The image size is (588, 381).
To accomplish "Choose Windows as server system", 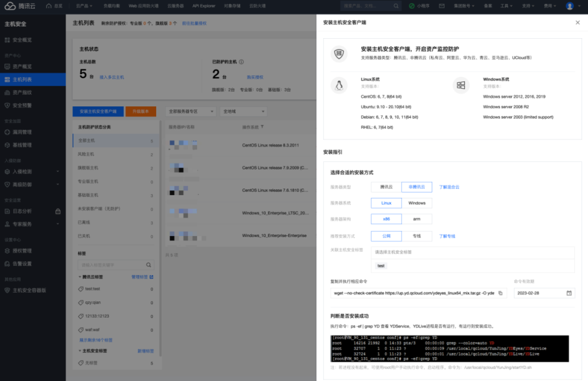I will pyautogui.click(x=416, y=203).
